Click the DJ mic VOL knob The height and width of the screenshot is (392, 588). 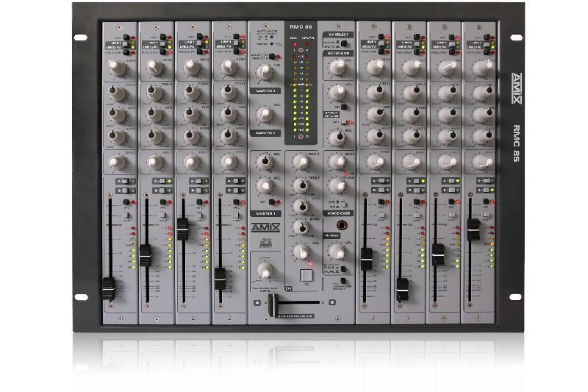(x=302, y=252)
